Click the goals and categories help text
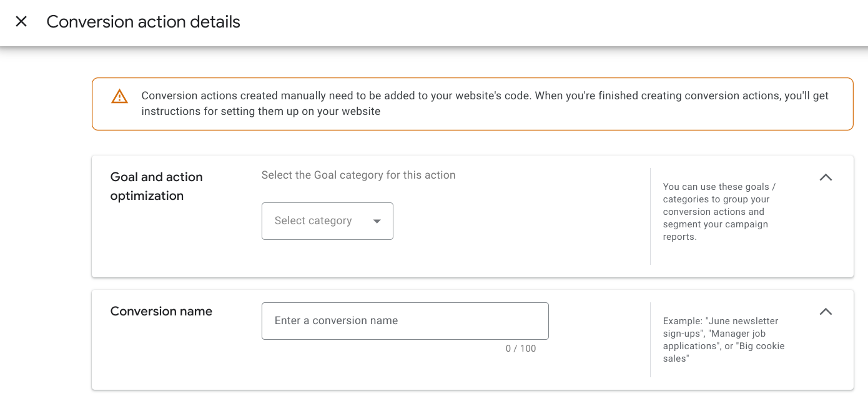This screenshot has width=868, height=396. [716, 212]
